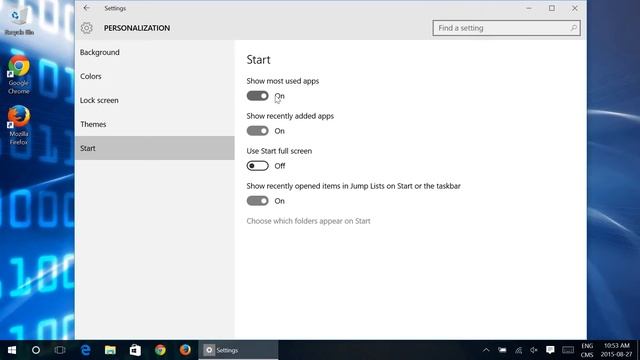
Task: Click the ENG language indicator
Action: tap(587, 346)
